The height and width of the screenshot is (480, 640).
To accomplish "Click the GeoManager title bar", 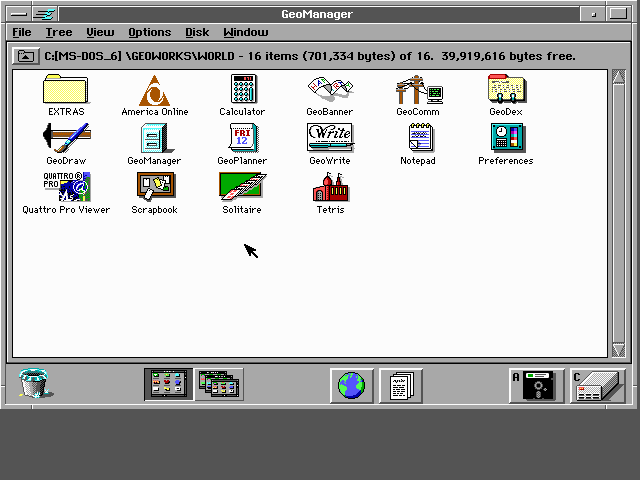I will [317, 14].
